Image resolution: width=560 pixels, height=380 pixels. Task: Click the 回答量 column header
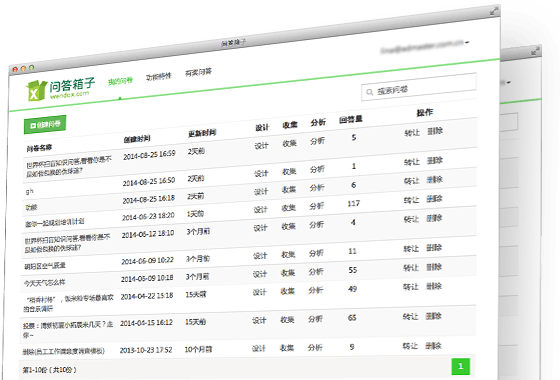tap(351, 119)
